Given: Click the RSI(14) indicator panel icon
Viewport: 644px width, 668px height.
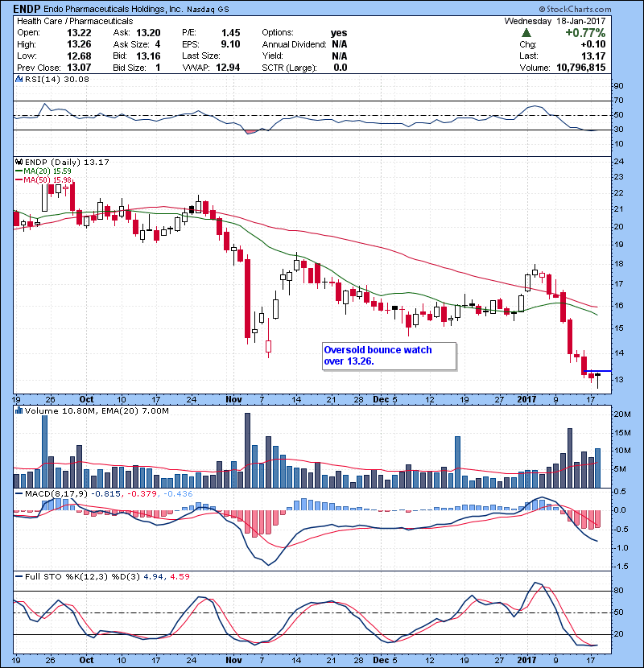Looking at the screenshot, I should (19, 79).
